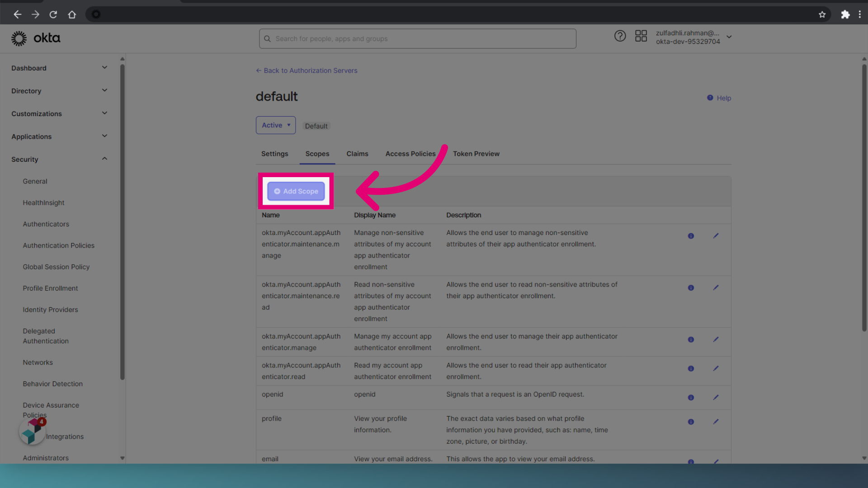The image size is (868, 488).
Task: Show info for appAuthenticator.maintenance.manage scope
Action: coord(691,236)
